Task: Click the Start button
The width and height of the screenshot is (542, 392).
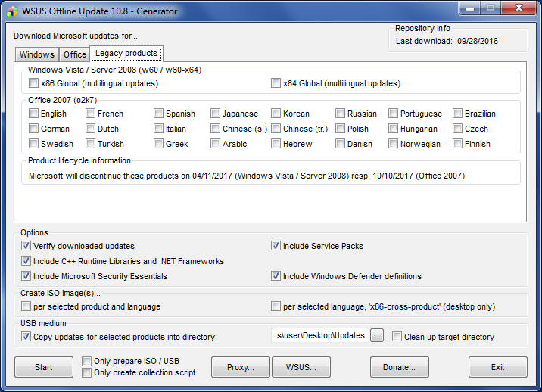Action: tap(44, 367)
